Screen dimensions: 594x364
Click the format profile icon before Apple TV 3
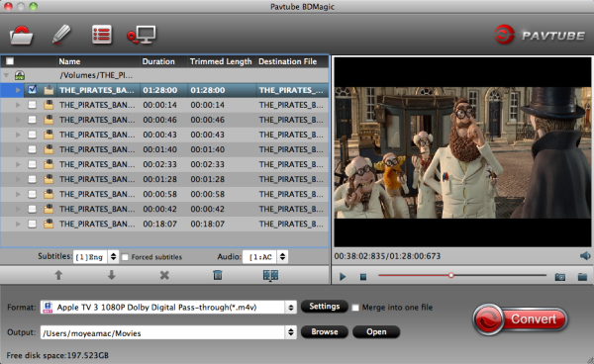(48, 307)
